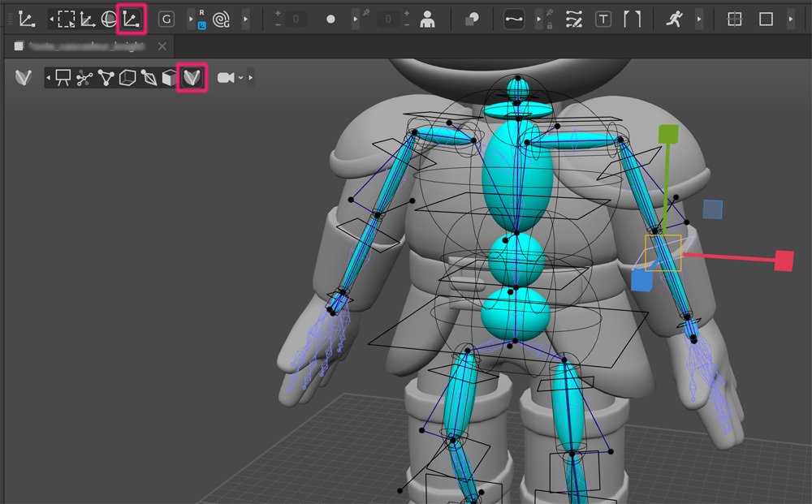Screen dimensions: 812x504
Task: Select the highlighted V-logo display mode icon
Action: click(x=192, y=77)
